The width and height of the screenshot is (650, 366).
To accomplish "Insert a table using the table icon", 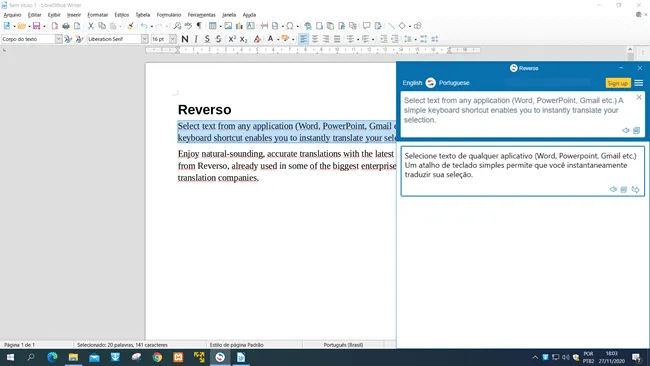I will point(213,26).
